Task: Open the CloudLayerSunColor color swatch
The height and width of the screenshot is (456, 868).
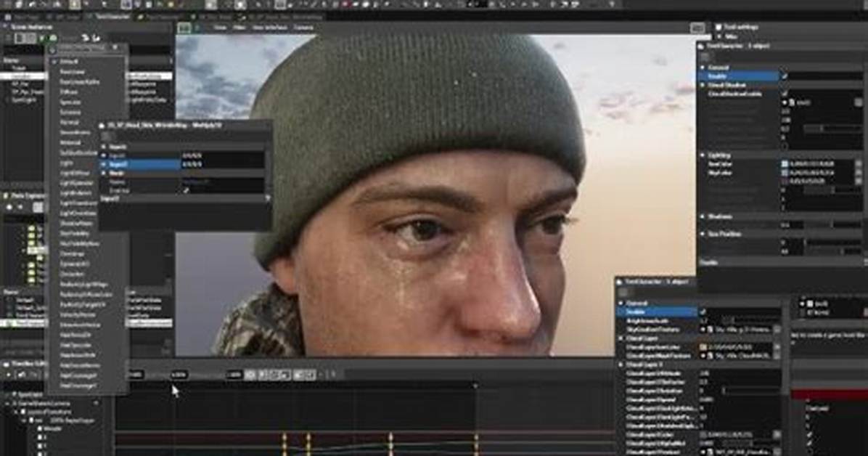Action: [x=703, y=347]
